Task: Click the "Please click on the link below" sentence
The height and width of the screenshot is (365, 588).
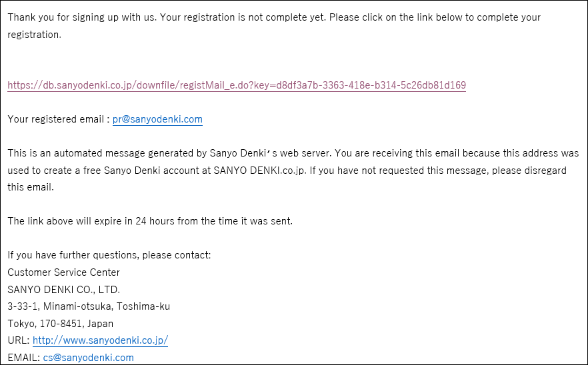Action: point(435,17)
